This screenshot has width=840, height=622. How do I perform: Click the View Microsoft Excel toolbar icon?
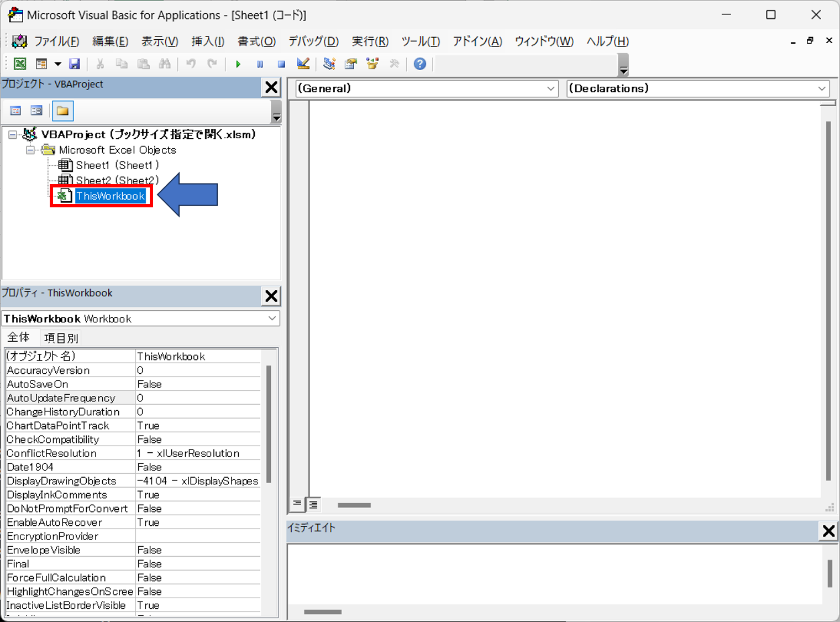(20, 64)
